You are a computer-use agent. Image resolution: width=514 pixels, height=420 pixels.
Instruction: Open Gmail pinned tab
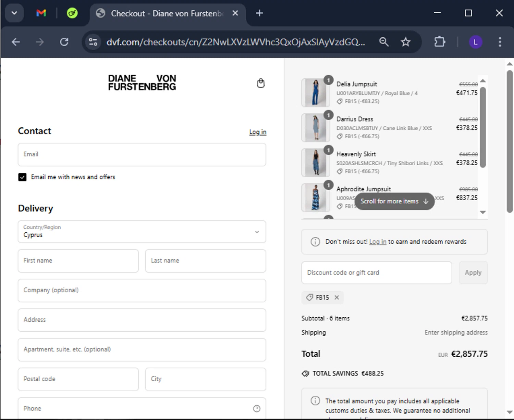(41, 13)
